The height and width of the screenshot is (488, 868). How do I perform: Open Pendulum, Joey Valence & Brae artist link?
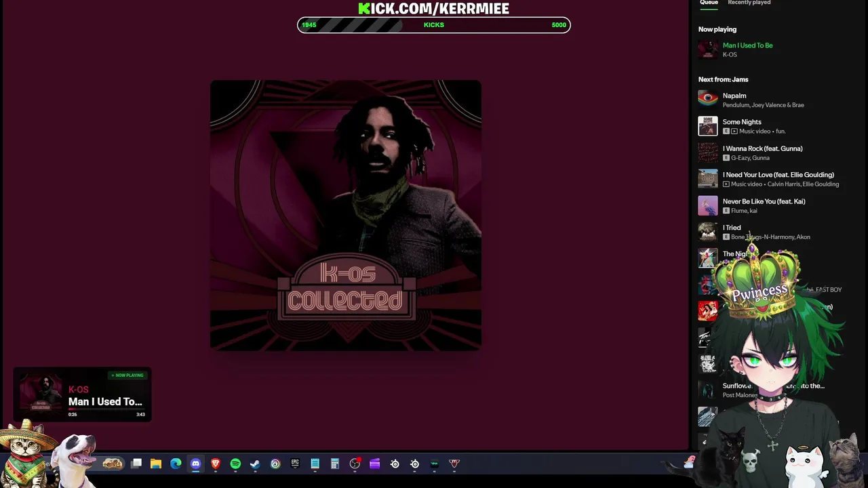763,105
